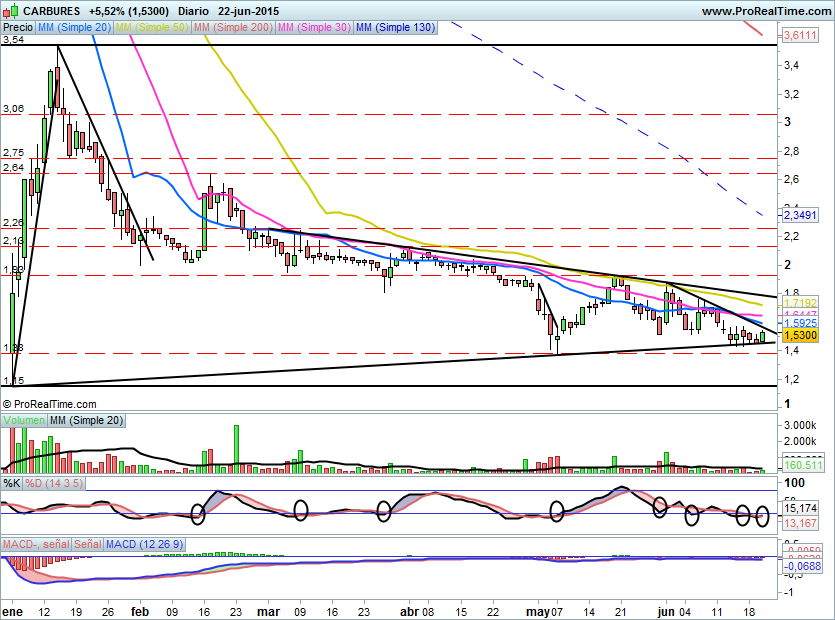Open the blue MM (Simple 20) price label
The image size is (835, 620).
(74, 28)
